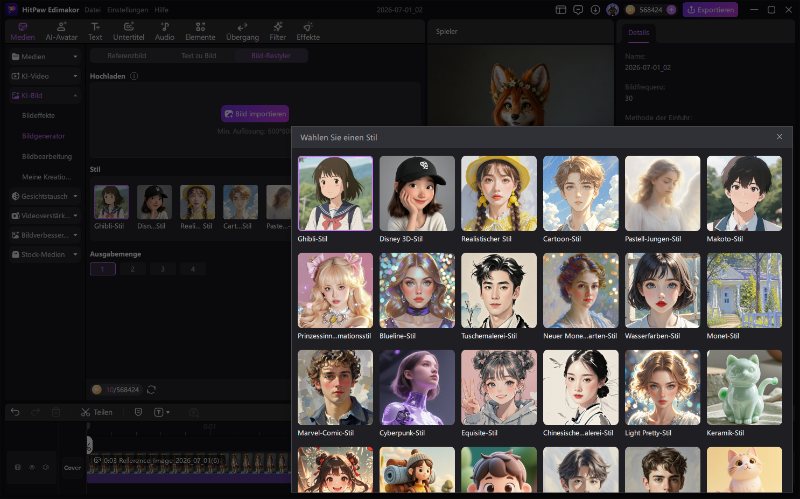800x499 pixels.
Task: Open the Hilfe menu
Action: (161, 10)
